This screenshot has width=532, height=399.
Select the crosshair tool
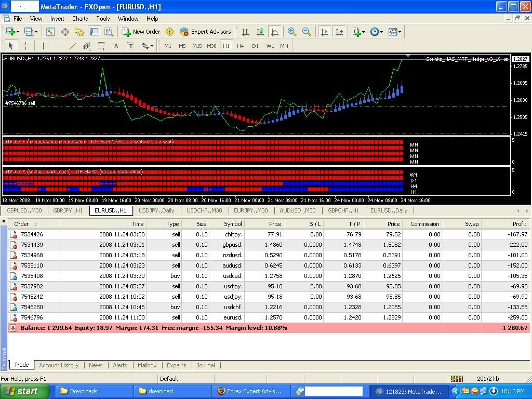pyautogui.click(x=26, y=46)
